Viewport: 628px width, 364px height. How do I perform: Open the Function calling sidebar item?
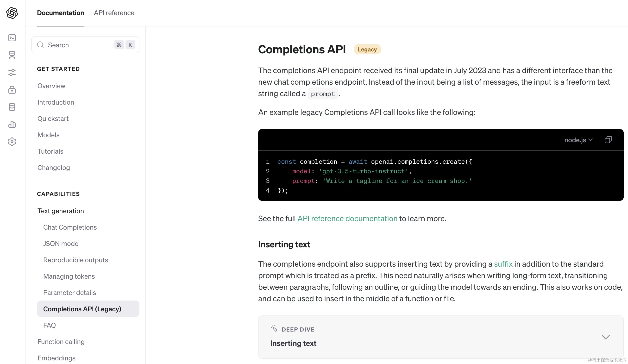pos(61,342)
